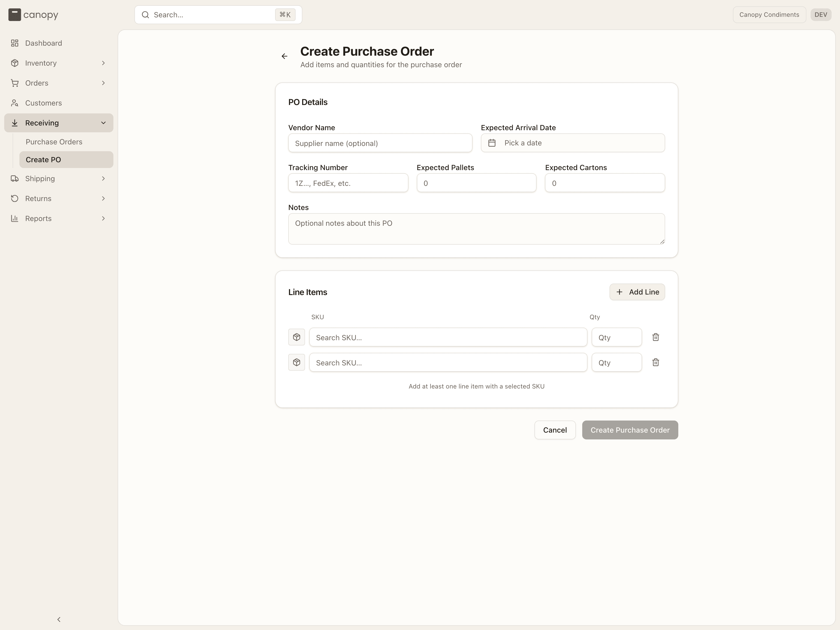Click the Receiving download icon

[15, 123]
